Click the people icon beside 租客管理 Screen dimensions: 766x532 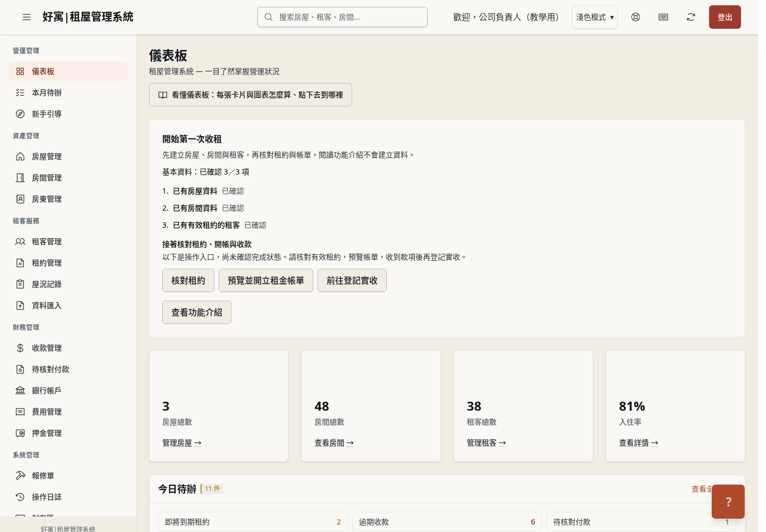point(20,242)
